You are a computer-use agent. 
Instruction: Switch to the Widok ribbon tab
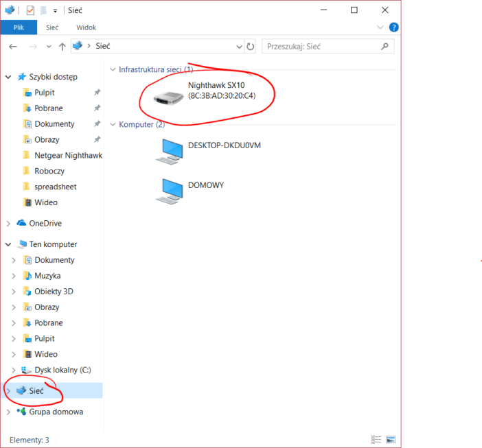[x=87, y=27]
